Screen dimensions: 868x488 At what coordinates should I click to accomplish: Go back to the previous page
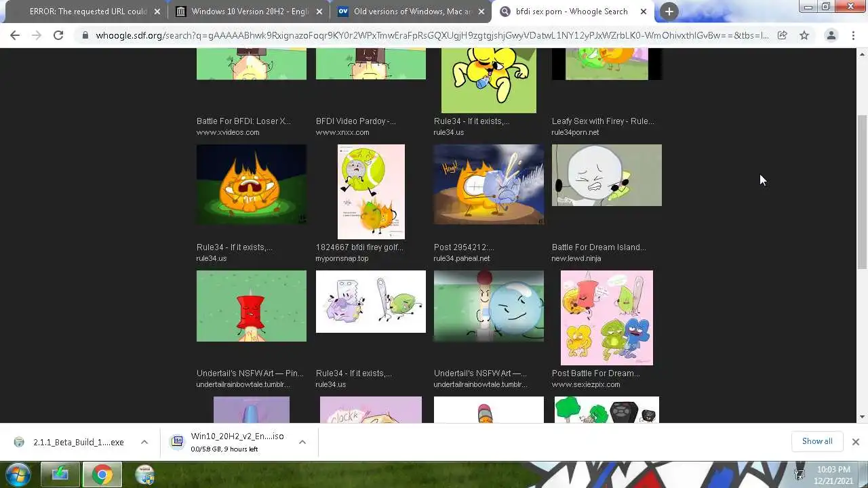click(x=15, y=35)
